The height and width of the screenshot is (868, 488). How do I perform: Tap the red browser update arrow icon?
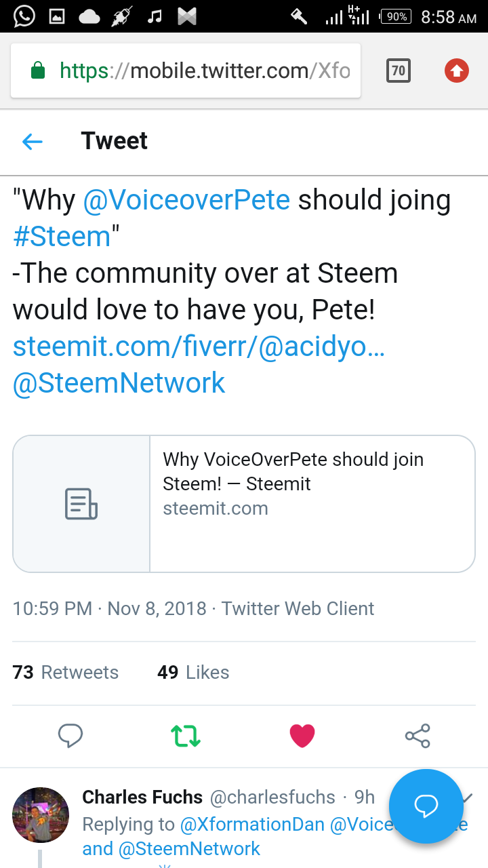pos(457,71)
